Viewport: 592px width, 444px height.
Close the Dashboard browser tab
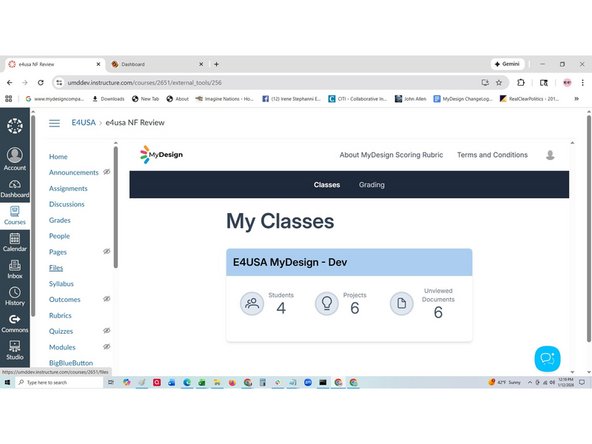201,64
